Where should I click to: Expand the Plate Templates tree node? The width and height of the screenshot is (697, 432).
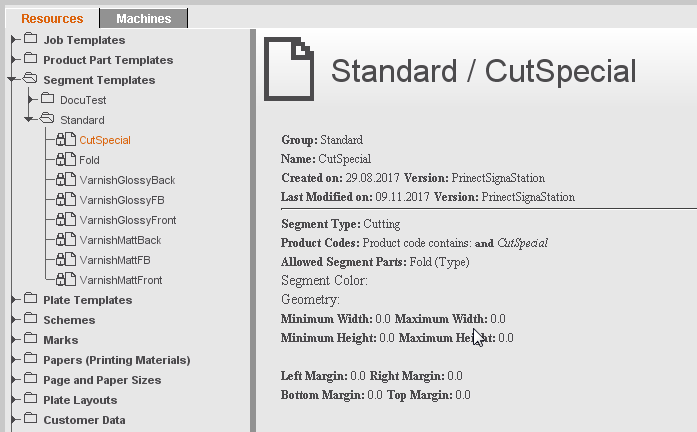tap(13, 300)
